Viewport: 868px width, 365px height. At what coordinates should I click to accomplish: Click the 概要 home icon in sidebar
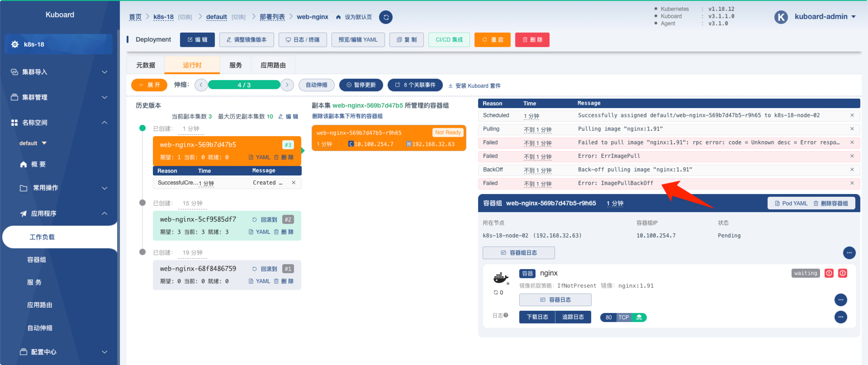point(23,164)
